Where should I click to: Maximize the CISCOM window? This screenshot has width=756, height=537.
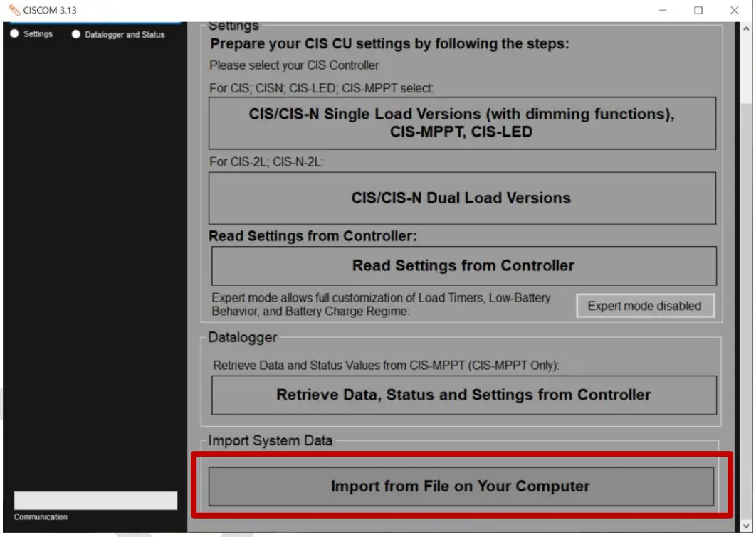pos(698,11)
